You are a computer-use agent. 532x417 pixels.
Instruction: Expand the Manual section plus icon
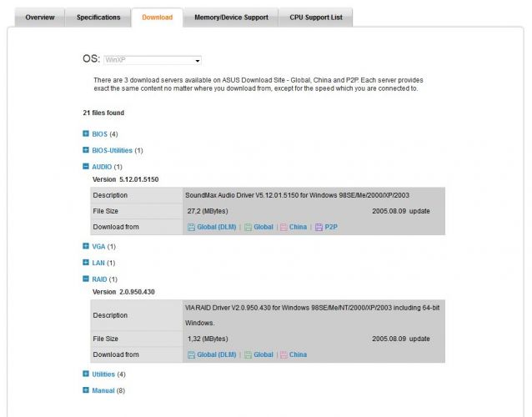(86, 390)
